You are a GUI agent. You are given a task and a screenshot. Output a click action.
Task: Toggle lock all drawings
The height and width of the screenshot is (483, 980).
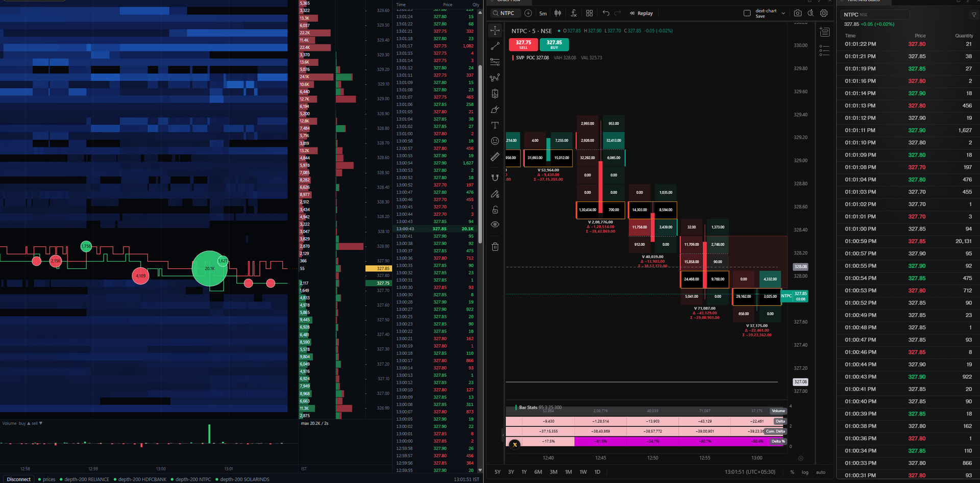point(495,210)
